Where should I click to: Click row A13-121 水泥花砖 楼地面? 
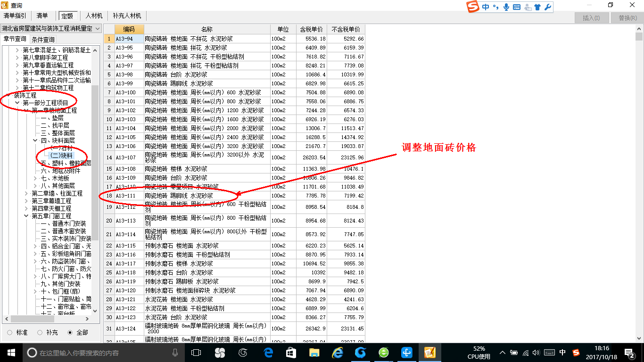[234, 299]
